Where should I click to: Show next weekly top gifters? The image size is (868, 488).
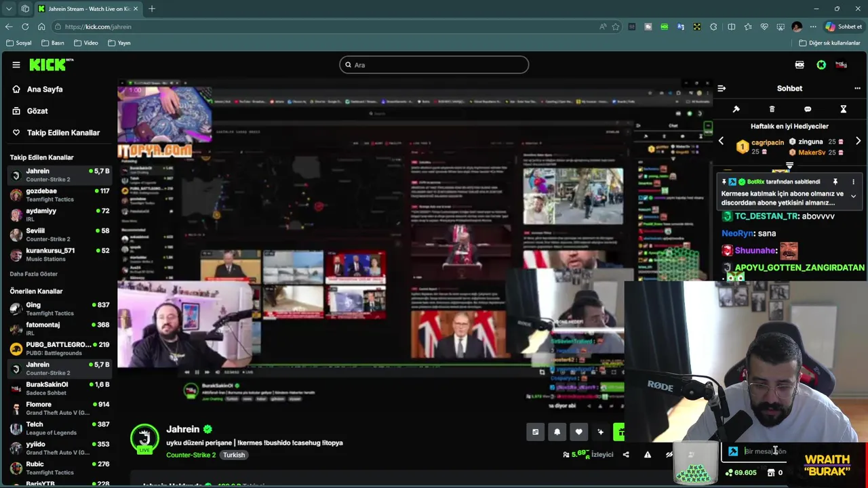point(858,142)
